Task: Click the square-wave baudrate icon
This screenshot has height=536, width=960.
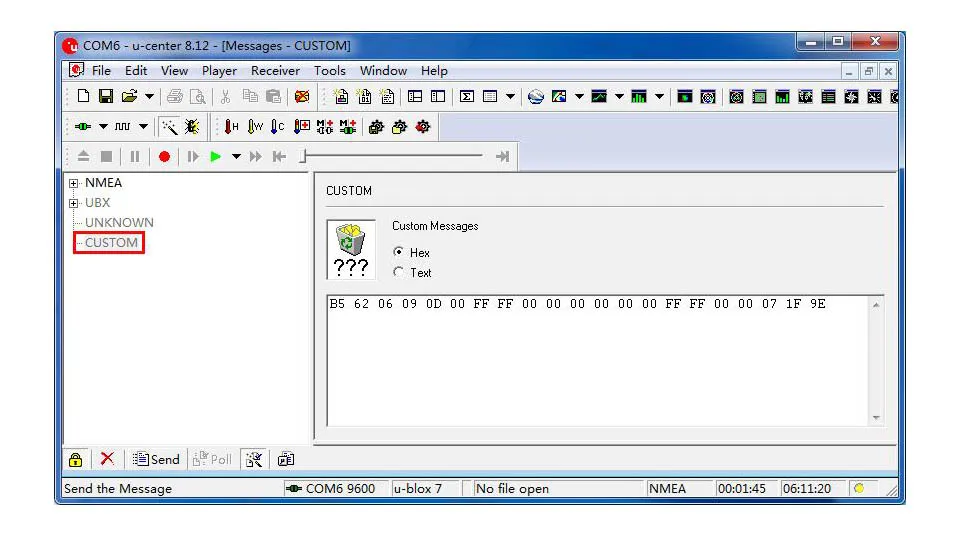Action: click(122, 127)
